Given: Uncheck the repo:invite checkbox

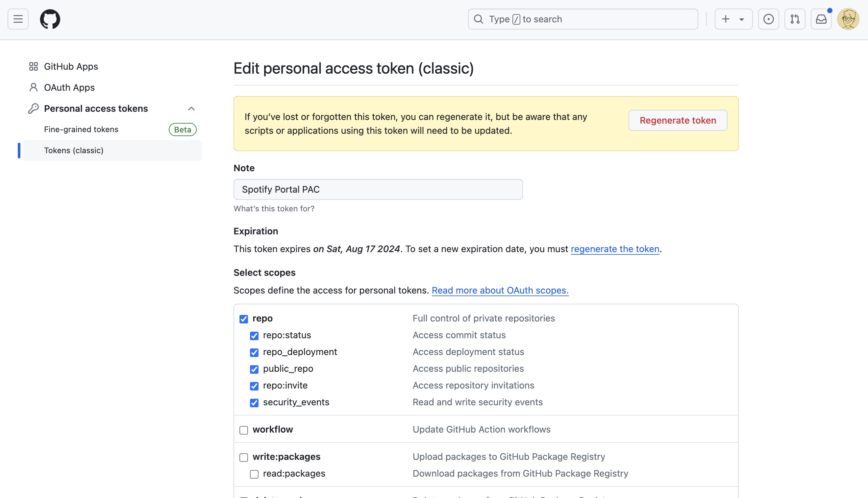Looking at the screenshot, I should point(254,386).
